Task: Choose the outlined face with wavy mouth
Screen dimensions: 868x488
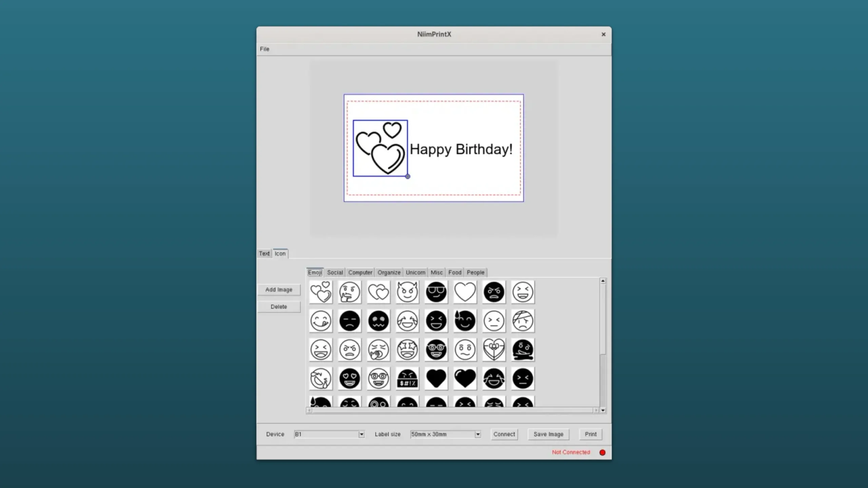Action: point(465,349)
